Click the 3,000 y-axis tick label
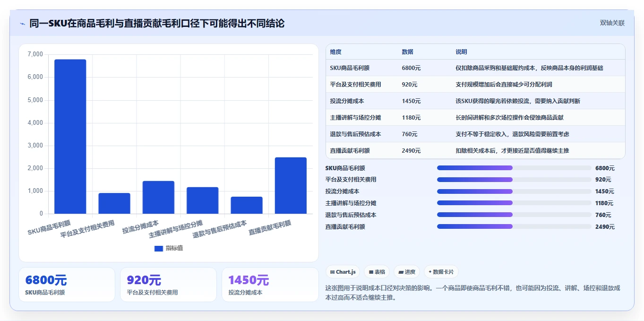Screen dimensions: 644x321 click(x=35, y=146)
